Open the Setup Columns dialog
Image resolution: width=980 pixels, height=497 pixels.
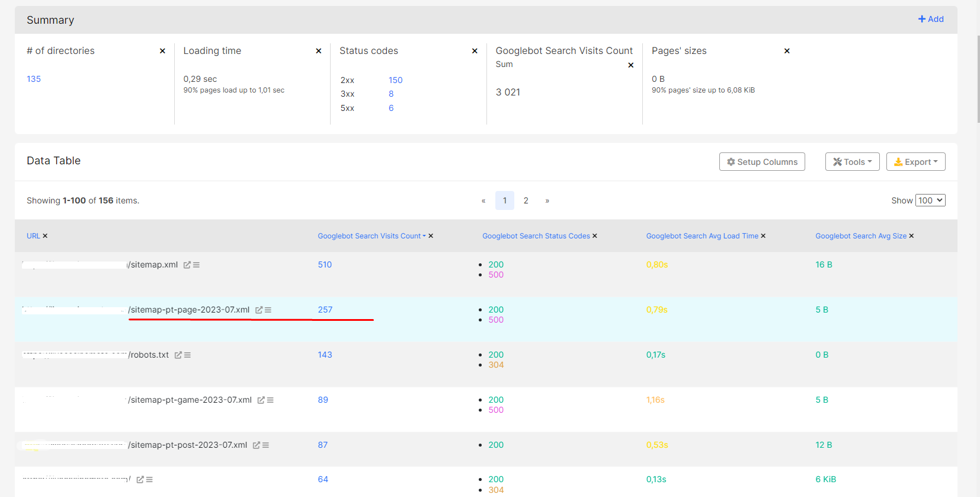click(762, 162)
